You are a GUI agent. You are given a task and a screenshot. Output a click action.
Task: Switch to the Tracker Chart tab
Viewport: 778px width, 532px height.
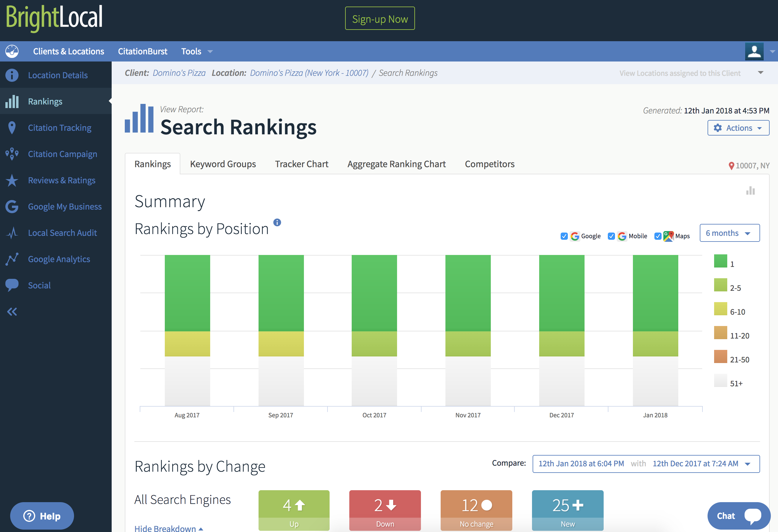pos(301,164)
